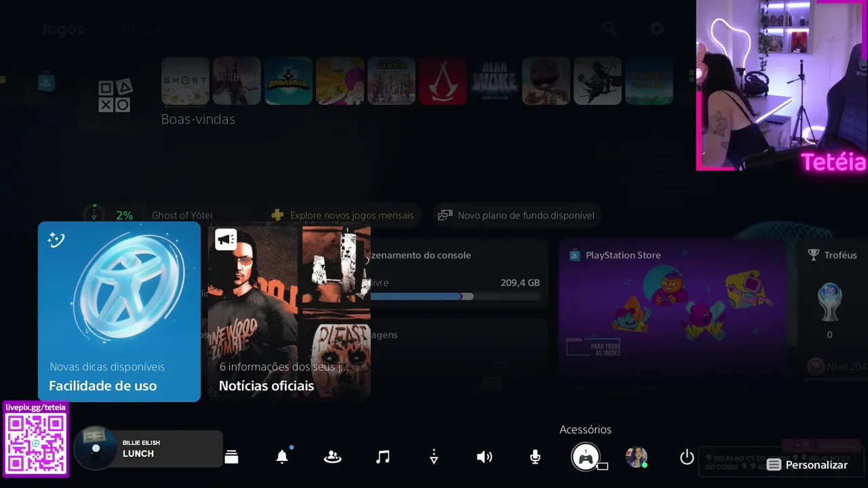
Task: Select the yellow cartoon game tile
Action: [340, 81]
